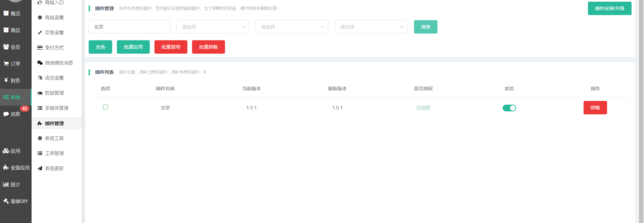The image size is (644, 223).
Task: Check the checkbox for 发票 plugin
Action: point(105,107)
